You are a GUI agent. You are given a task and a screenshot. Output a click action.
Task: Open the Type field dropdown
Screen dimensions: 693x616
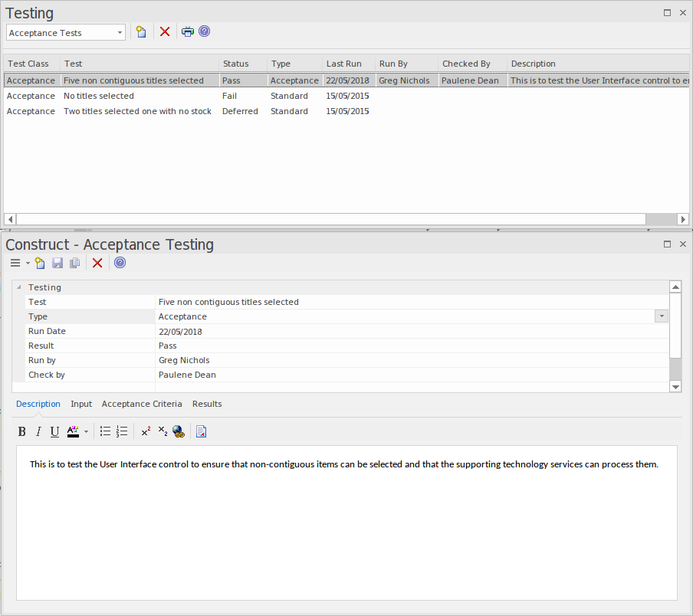pyautogui.click(x=661, y=316)
